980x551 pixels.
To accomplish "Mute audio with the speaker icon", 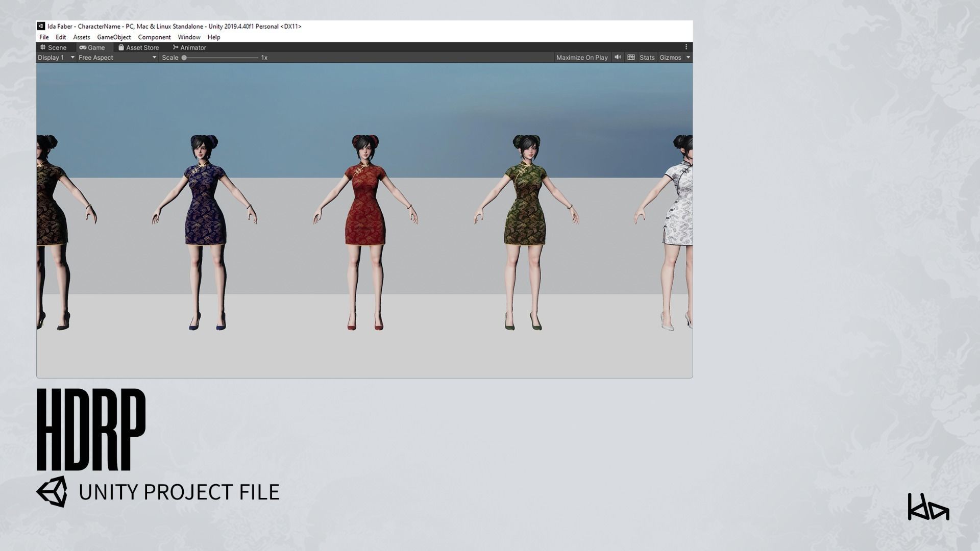I will pos(618,57).
